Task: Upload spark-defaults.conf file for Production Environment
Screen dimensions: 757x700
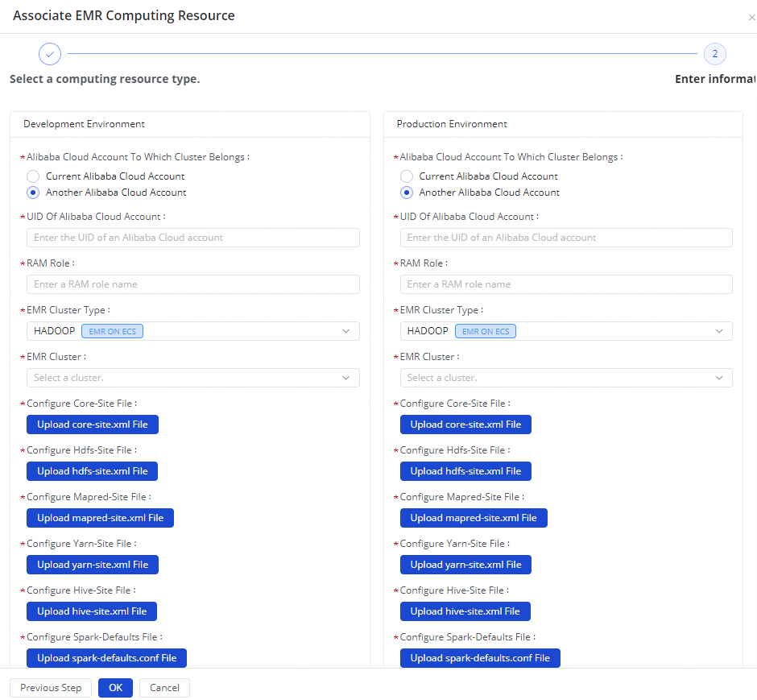Action: (480, 658)
